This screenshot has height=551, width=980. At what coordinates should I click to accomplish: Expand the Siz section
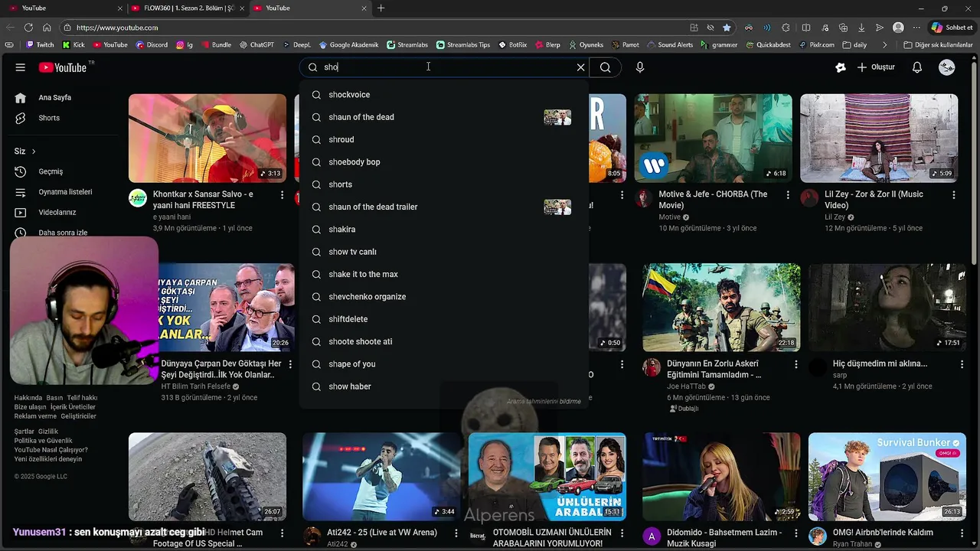click(x=25, y=152)
